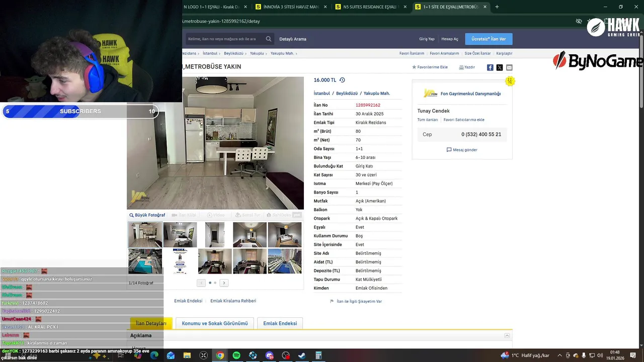The width and height of the screenshot is (644, 362).
Task: Click the Yazdır printer icon
Action: [461, 67]
